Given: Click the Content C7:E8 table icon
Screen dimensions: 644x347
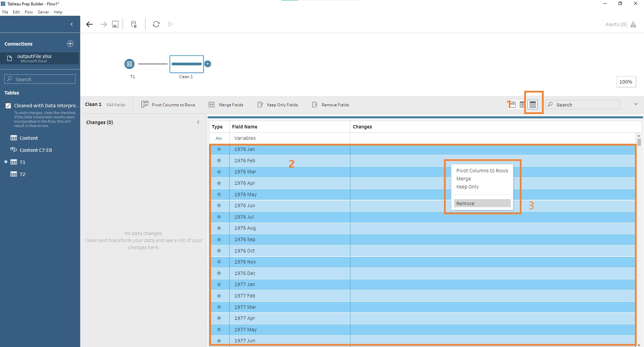Looking at the screenshot, I should tap(13, 150).
